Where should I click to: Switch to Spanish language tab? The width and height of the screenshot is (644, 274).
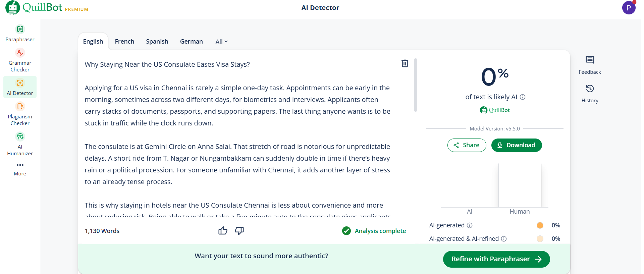tap(157, 41)
